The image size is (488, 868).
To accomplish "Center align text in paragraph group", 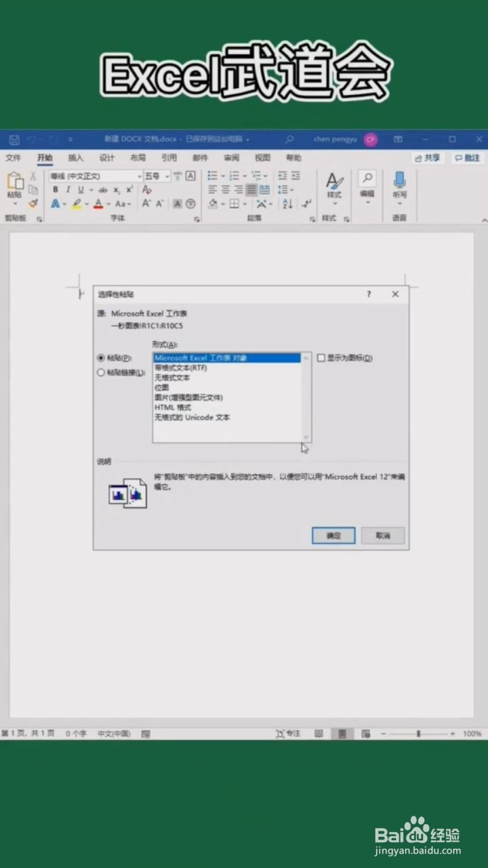I will click(226, 190).
